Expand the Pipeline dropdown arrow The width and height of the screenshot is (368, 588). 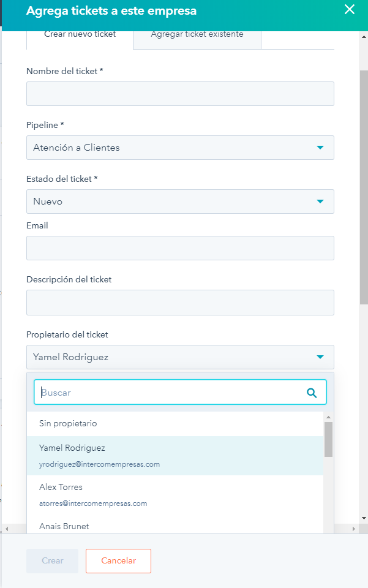(320, 148)
